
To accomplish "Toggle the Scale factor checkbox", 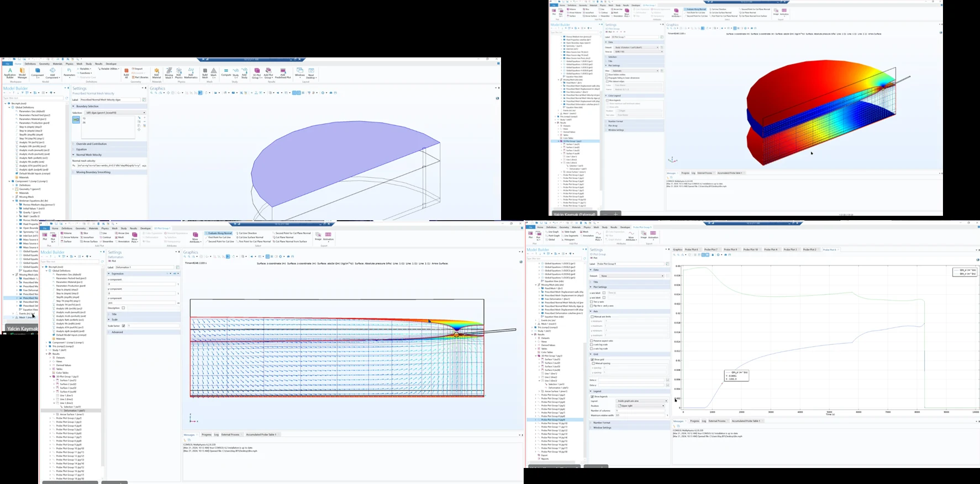I will point(123,326).
